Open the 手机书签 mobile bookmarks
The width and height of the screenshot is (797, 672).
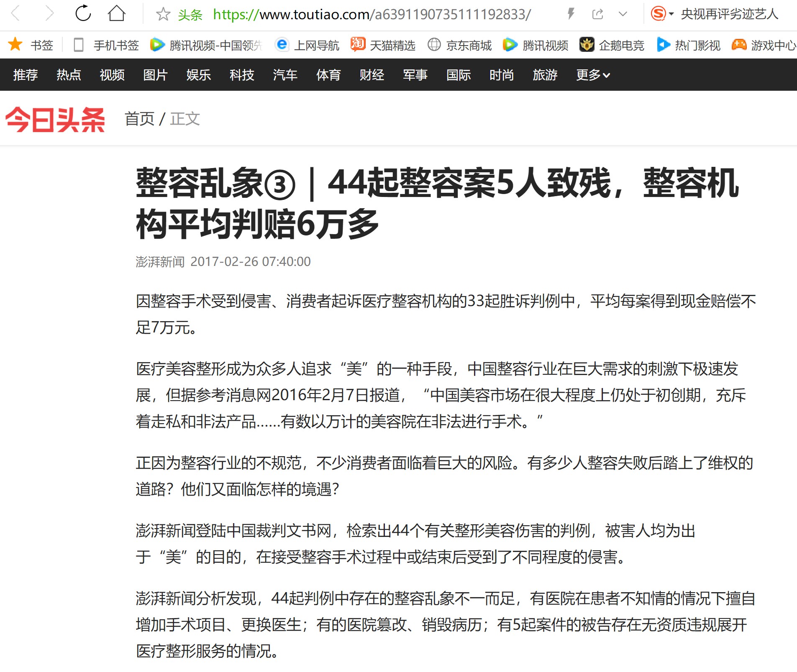click(106, 45)
